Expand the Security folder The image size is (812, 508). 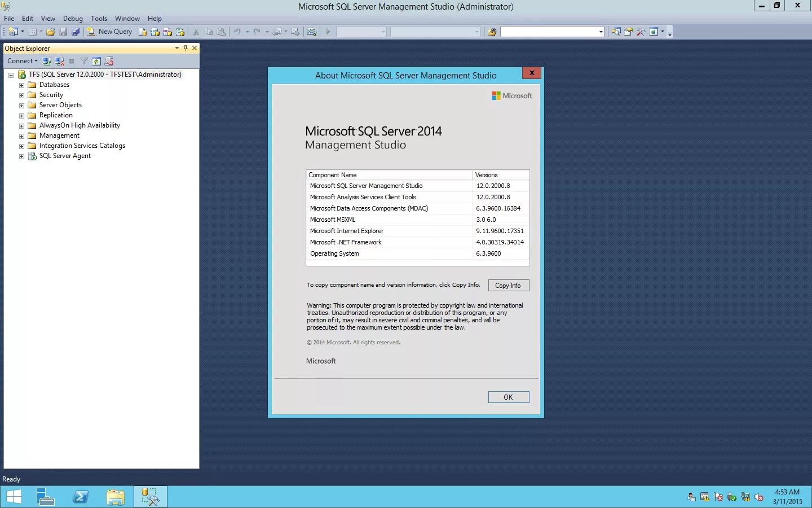[21, 95]
